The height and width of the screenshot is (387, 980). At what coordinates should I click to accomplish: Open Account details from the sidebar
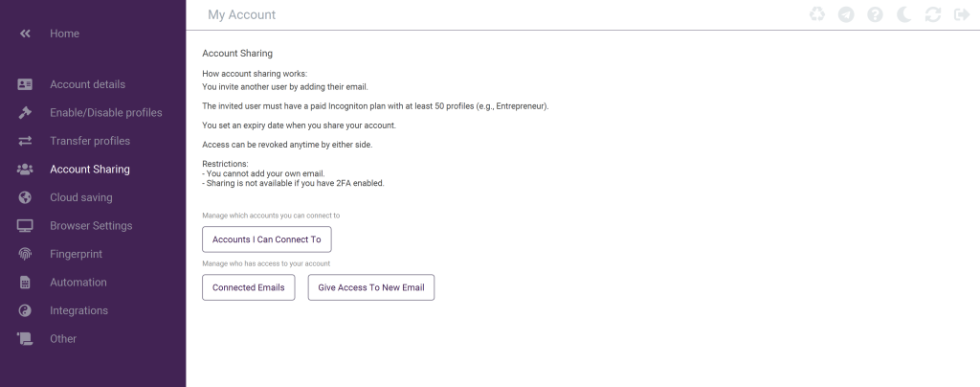pos(87,84)
